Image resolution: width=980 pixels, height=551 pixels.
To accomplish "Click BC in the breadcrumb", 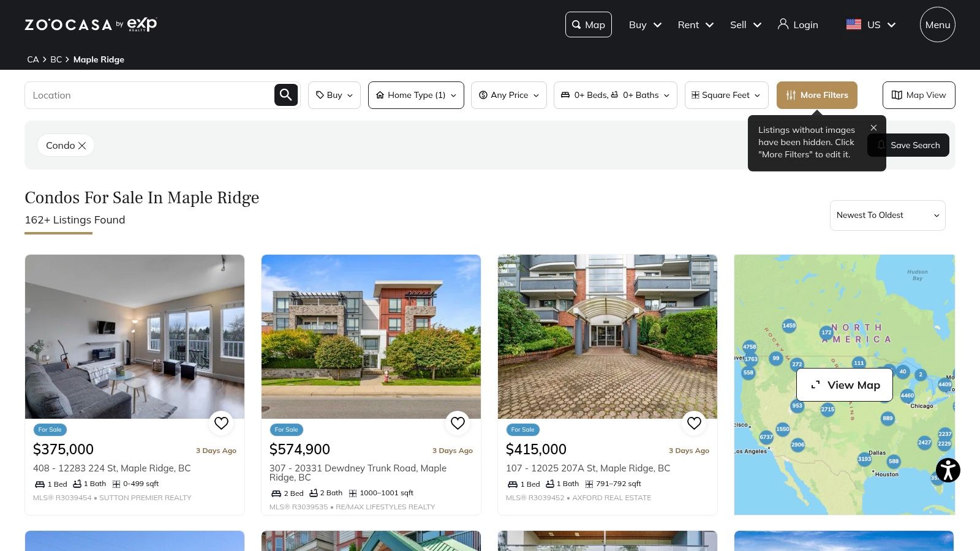I will click(56, 59).
